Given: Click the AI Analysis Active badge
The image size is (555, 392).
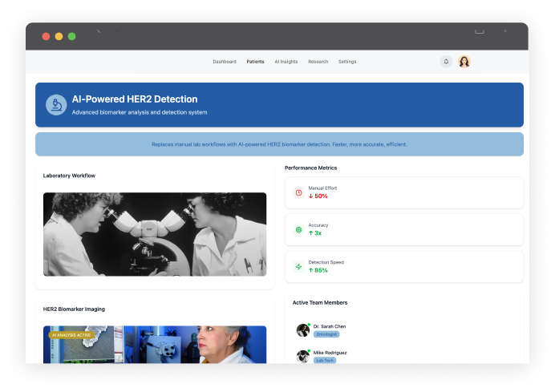Looking at the screenshot, I should coord(70,335).
